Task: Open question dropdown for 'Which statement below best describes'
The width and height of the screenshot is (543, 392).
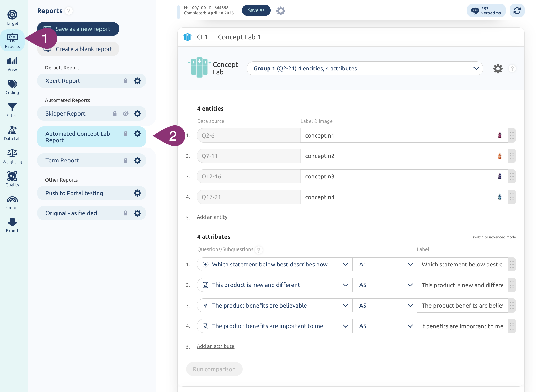Action: coord(275,264)
